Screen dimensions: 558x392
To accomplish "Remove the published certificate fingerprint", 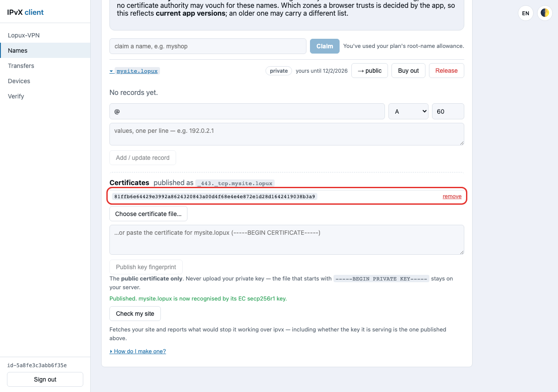I will [x=452, y=196].
